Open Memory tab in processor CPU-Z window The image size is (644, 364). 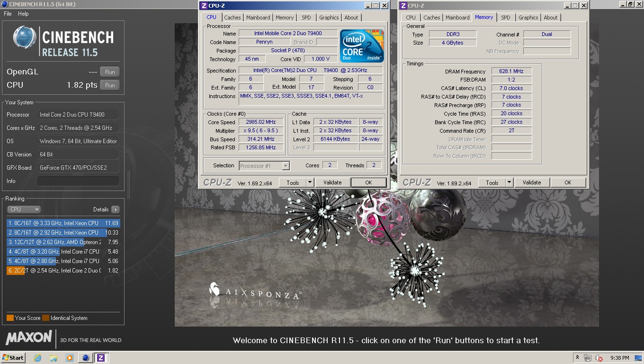click(285, 18)
